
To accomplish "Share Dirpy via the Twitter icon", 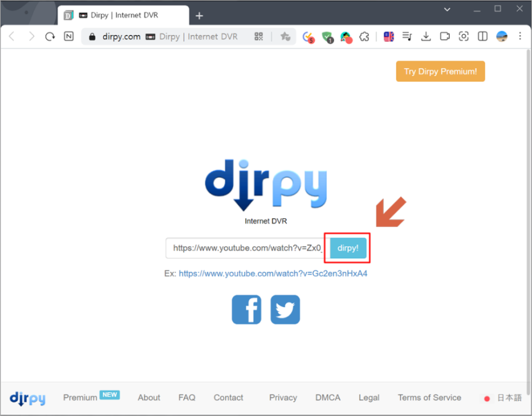I will point(285,310).
